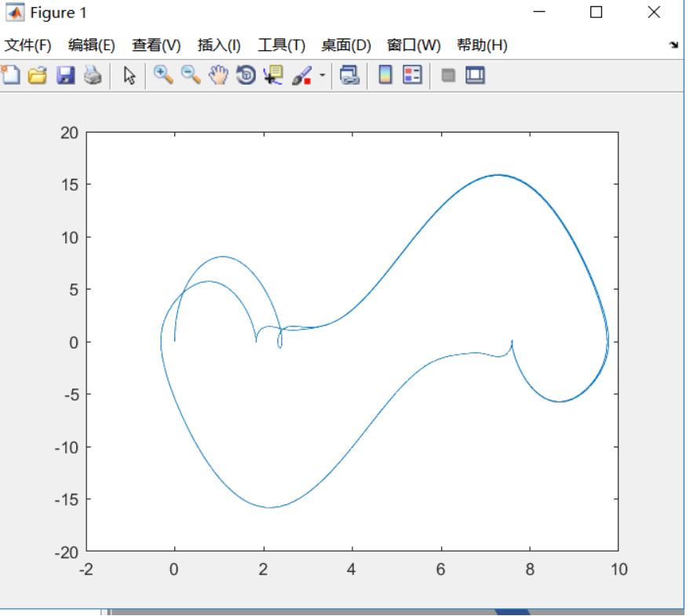Activate the Pan tool

217,75
